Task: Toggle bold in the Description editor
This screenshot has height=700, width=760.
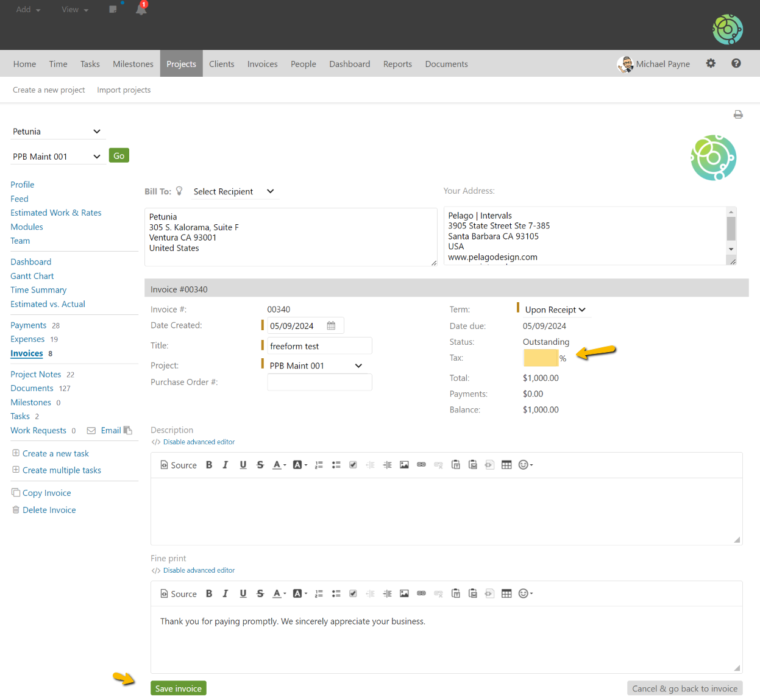Action: point(209,465)
